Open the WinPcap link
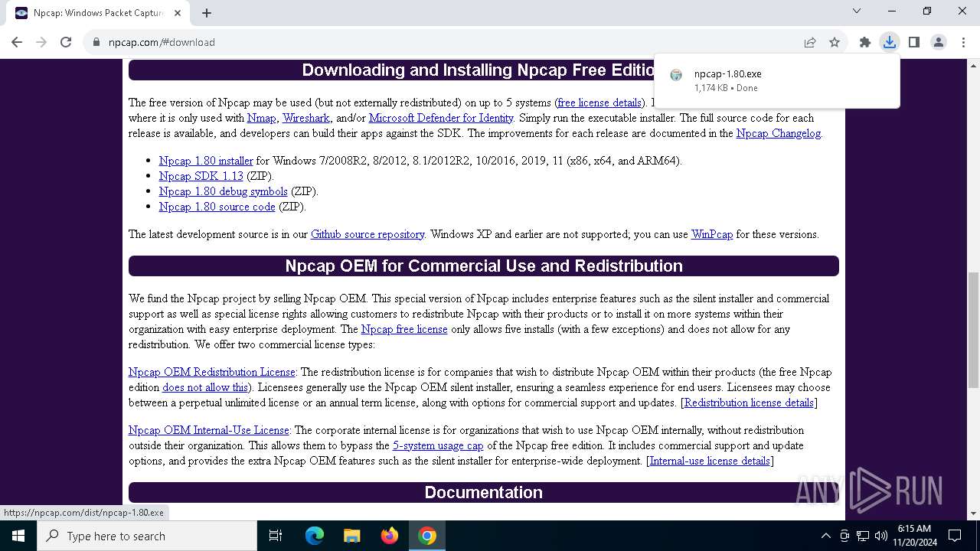This screenshot has height=551, width=980. click(712, 234)
